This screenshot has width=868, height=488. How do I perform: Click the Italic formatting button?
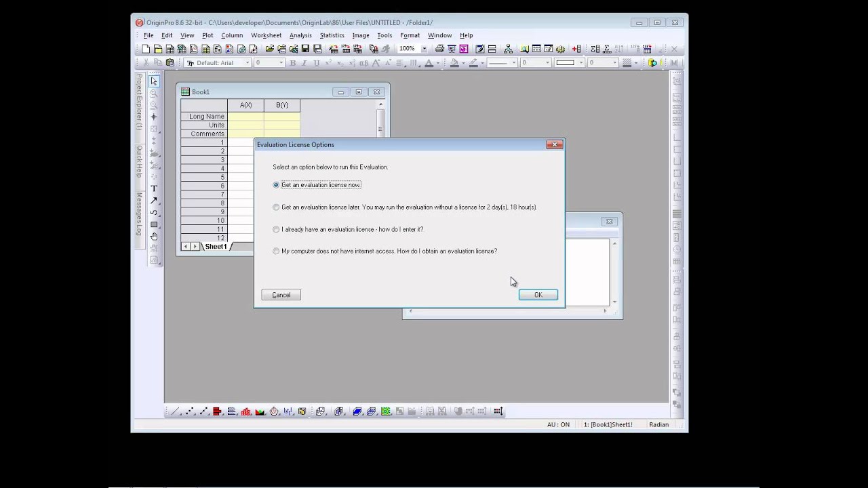point(304,62)
